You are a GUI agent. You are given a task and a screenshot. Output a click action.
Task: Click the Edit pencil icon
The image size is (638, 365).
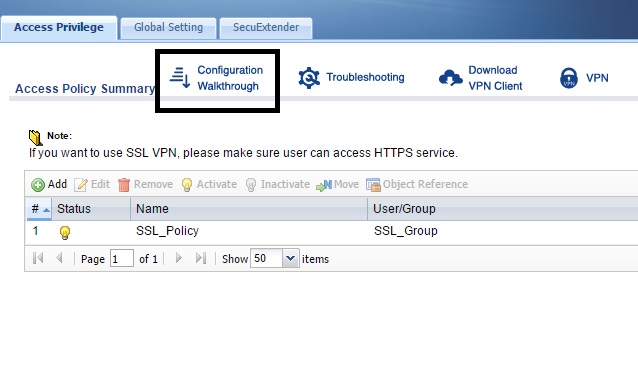click(x=81, y=185)
